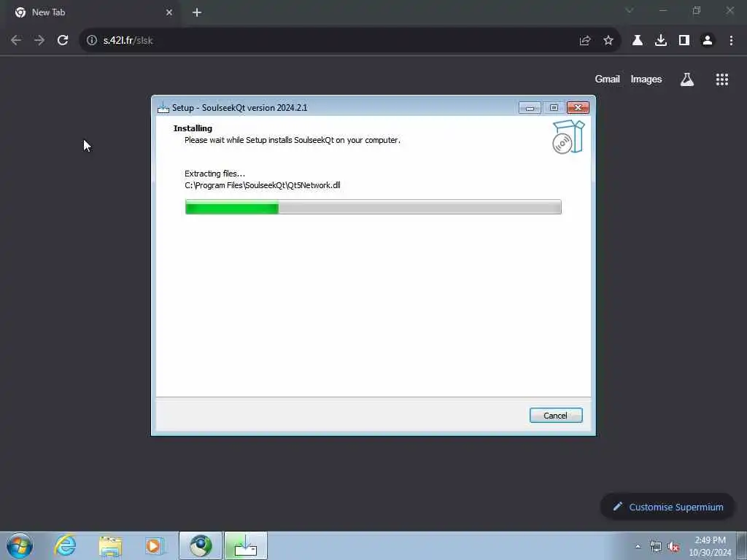The height and width of the screenshot is (560, 747).
Task: Open Windows Explorer from taskbar
Action: [x=110, y=545]
